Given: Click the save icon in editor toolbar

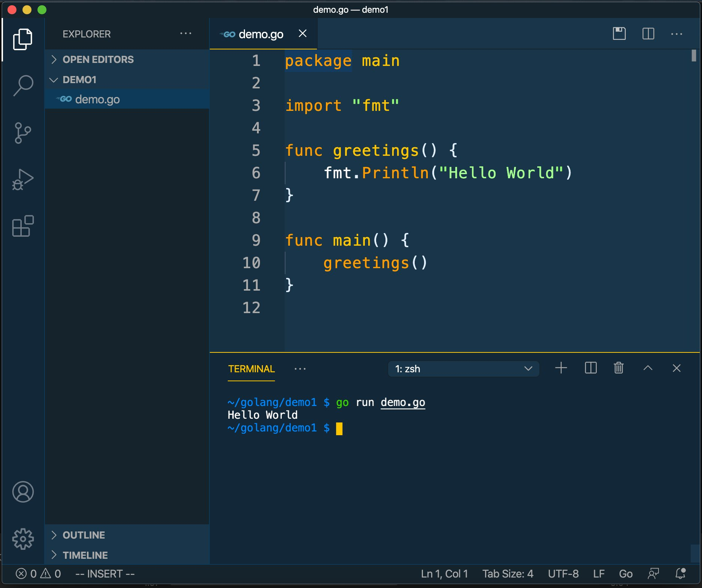Looking at the screenshot, I should point(619,34).
